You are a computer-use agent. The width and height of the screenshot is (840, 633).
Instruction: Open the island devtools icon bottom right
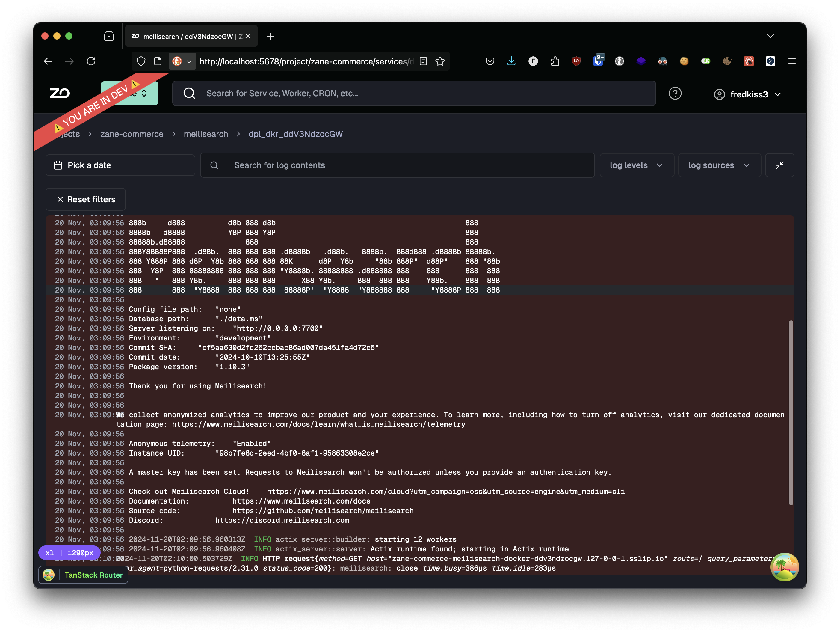point(784,566)
